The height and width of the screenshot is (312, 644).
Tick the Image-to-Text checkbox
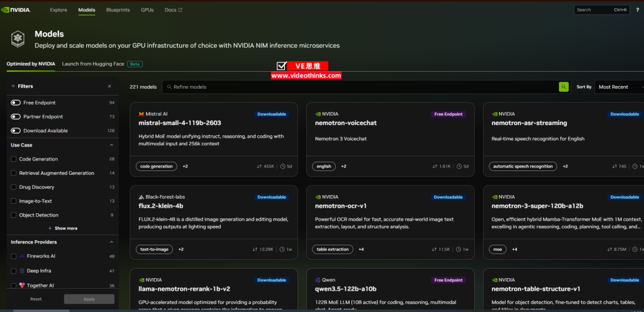coord(14,201)
